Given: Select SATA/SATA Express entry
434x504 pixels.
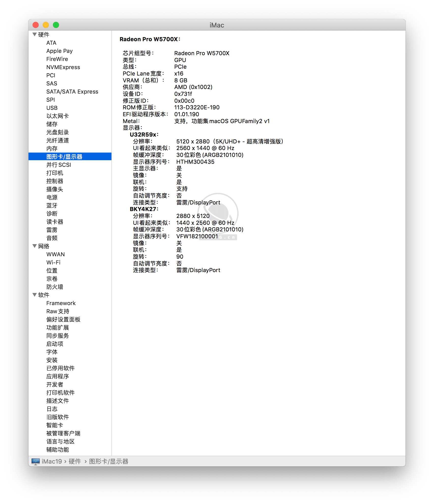Looking at the screenshot, I should (72, 92).
